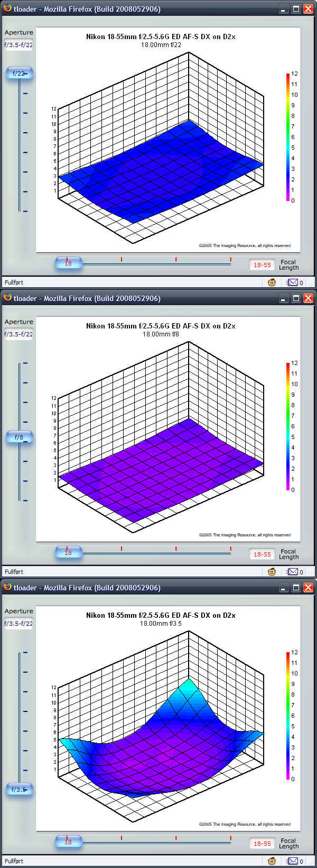Click last red focal length tick in f/3.5 window
317x868 pixels.
tap(230, 838)
